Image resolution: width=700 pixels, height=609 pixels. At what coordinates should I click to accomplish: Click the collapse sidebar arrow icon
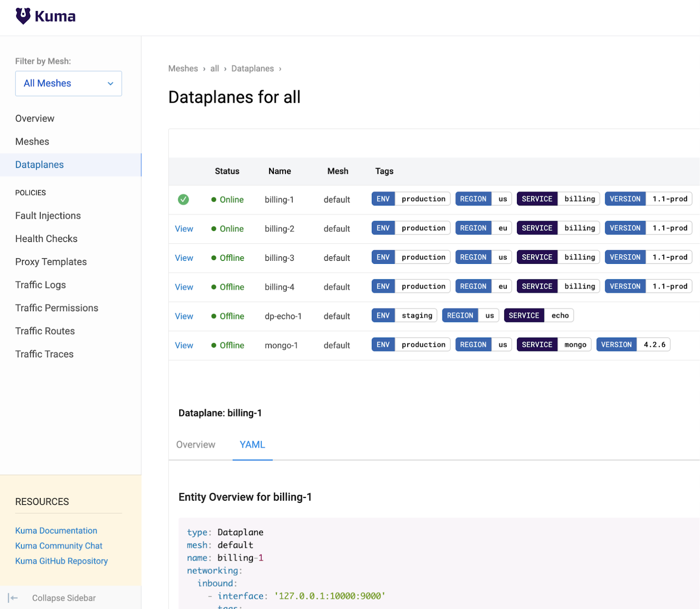click(x=13, y=598)
